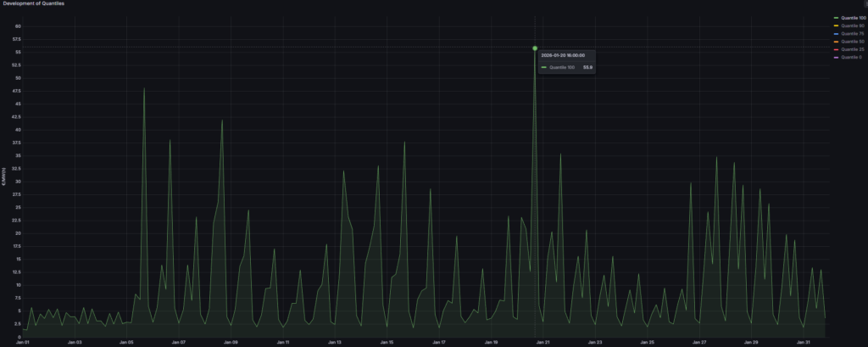Image resolution: width=868 pixels, height=347 pixels.
Task: Click the purple Quantile 0 legend color
Action: point(836,57)
